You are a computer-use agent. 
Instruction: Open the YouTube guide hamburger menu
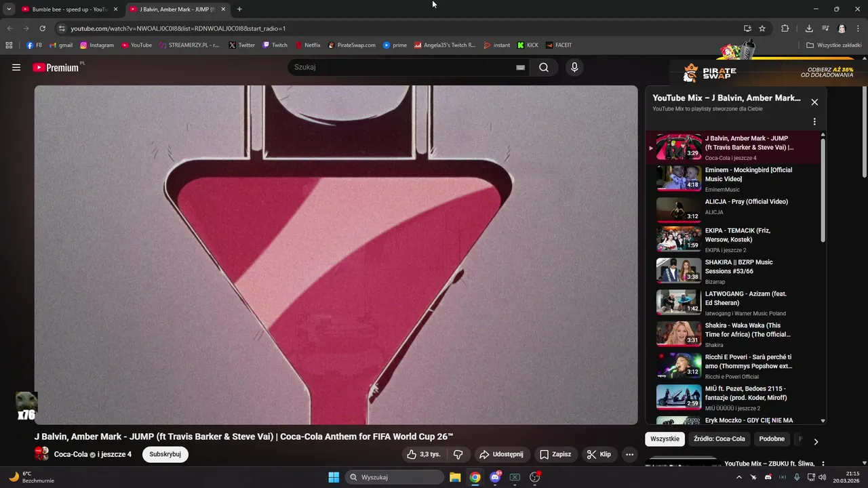click(x=16, y=68)
